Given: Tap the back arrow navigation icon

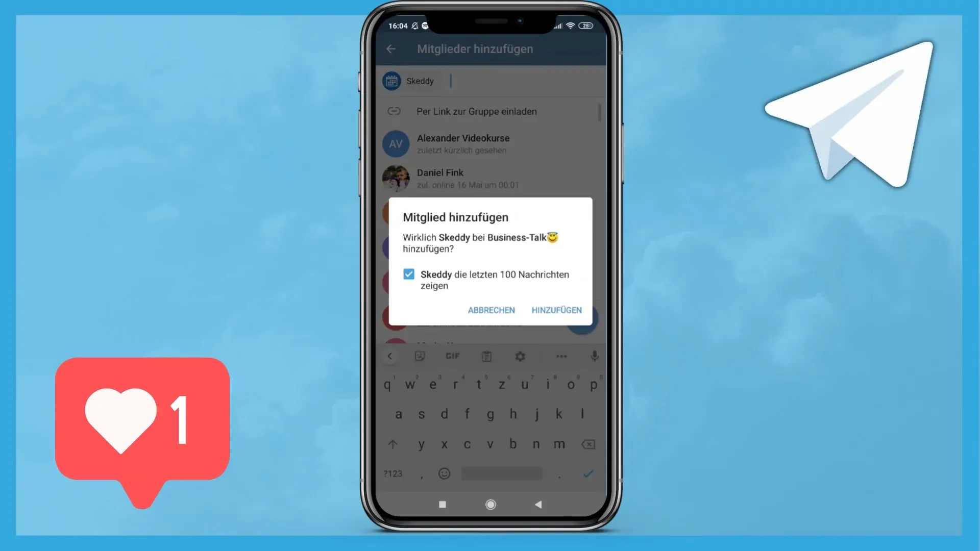Looking at the screenshot, I should pos(391,48).
